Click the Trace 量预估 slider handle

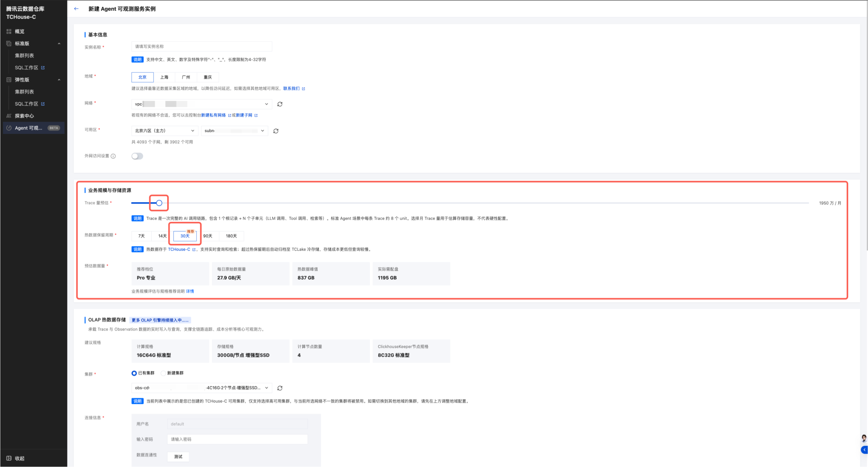[x=159, y=203]
